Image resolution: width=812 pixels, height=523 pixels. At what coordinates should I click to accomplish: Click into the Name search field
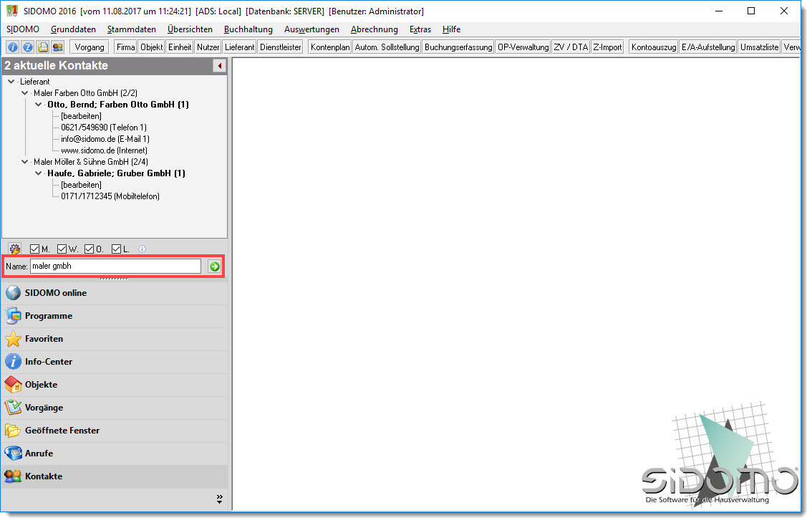pos(115,267)
